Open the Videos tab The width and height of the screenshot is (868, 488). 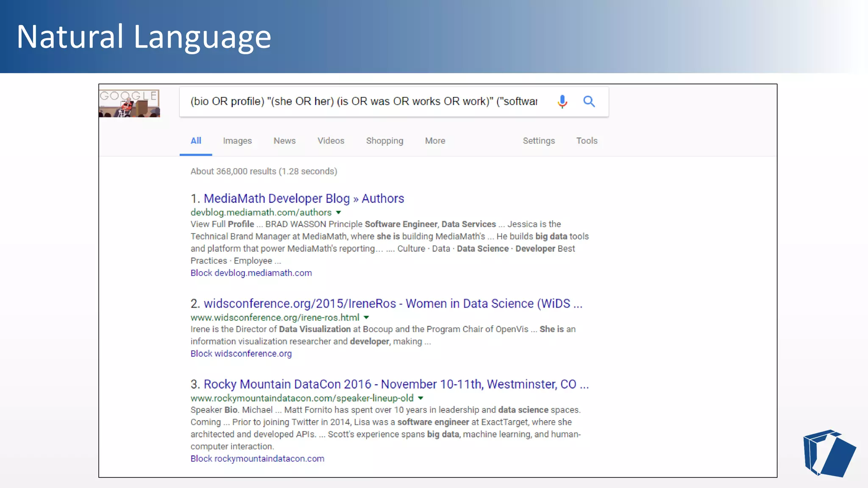(x=331, y=141)
